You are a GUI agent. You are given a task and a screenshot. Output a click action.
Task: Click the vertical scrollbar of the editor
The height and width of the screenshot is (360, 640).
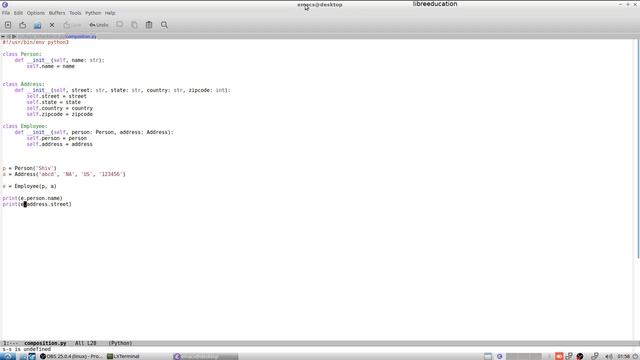tap(638, 149)
